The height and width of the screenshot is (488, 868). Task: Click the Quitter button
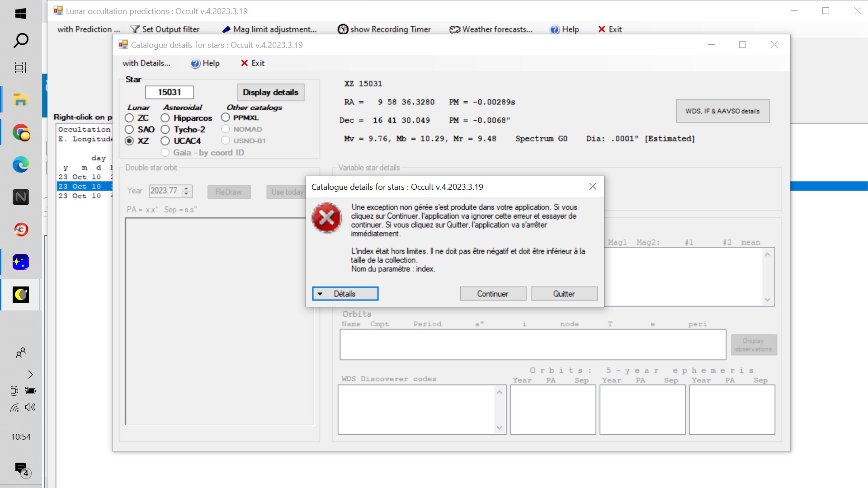point(564,294)
